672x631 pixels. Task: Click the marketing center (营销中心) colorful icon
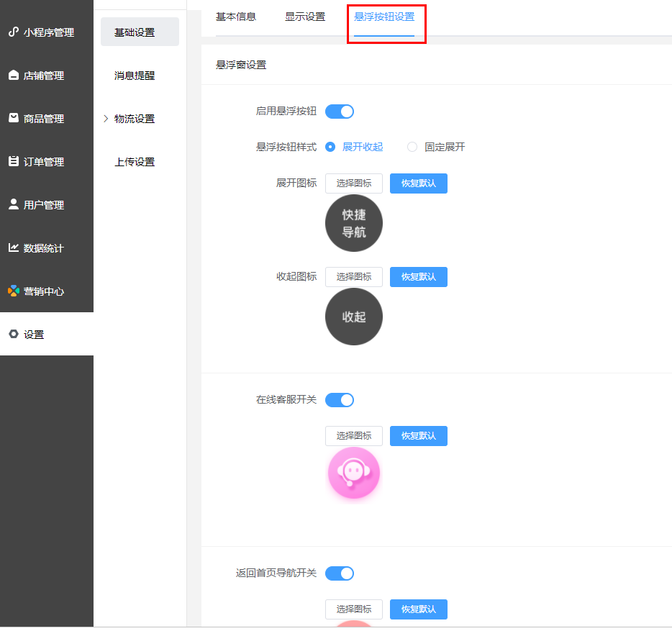(14, 291)
